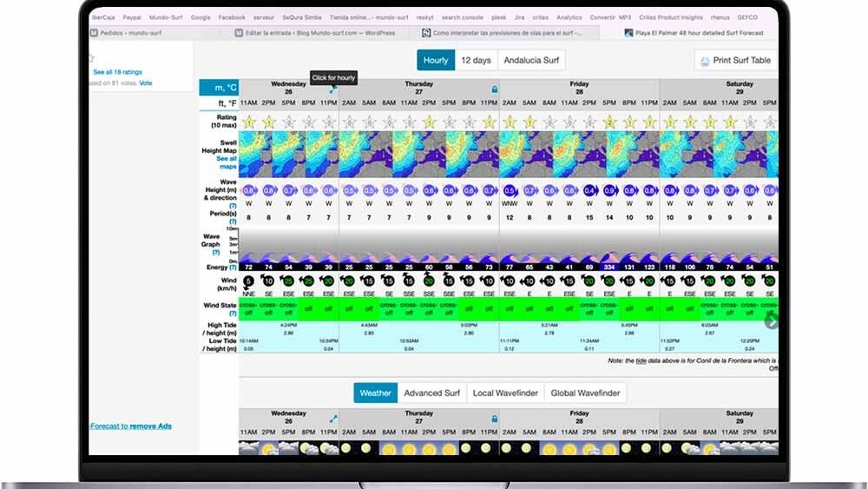Select the Hourly forecast view
This screenshot has width=868, height=489.
pyautogui.click(x=436, y=60)
